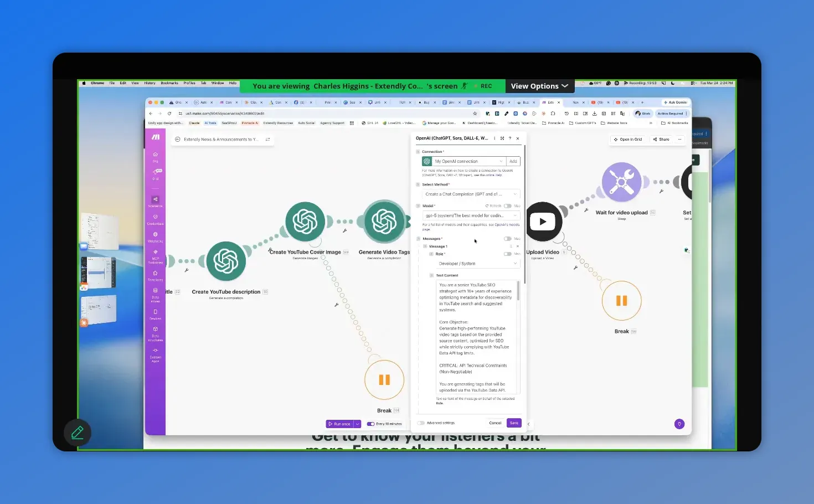
Task: Select the Create YouTube description OpenAI module
Action: (x=226, y=261)
